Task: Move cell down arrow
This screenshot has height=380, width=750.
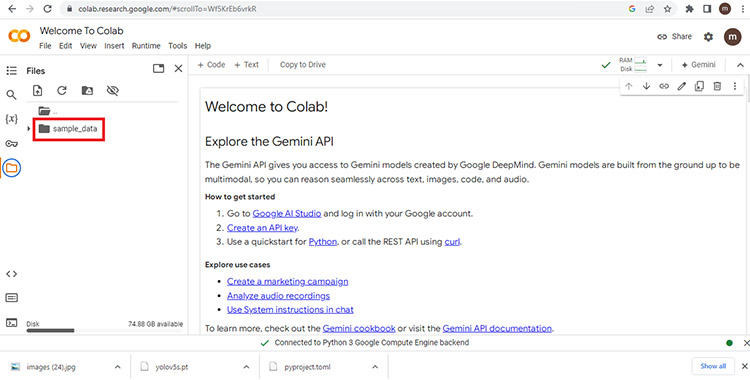Action: click(x=646, y=86)
